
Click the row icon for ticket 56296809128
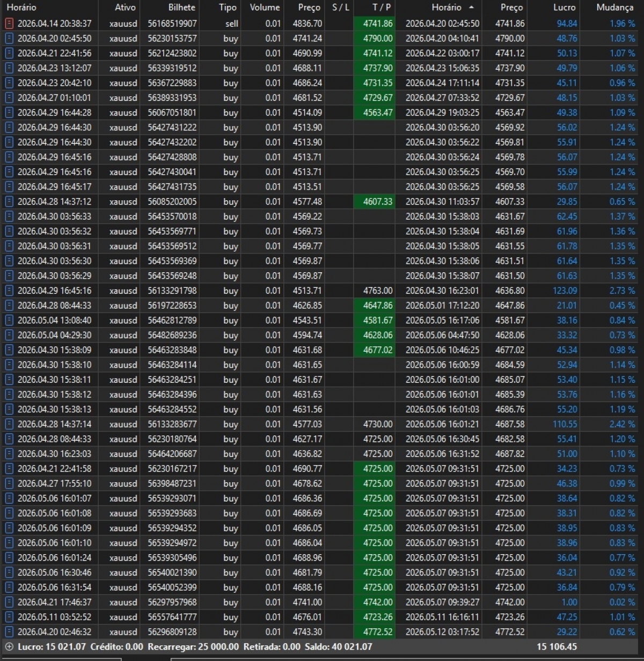(9, 632)
